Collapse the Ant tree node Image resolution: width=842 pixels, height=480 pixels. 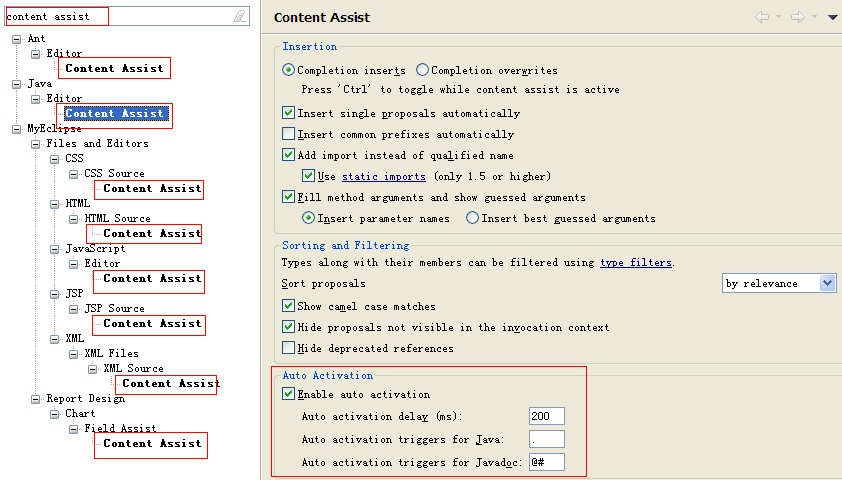[17, 39]
